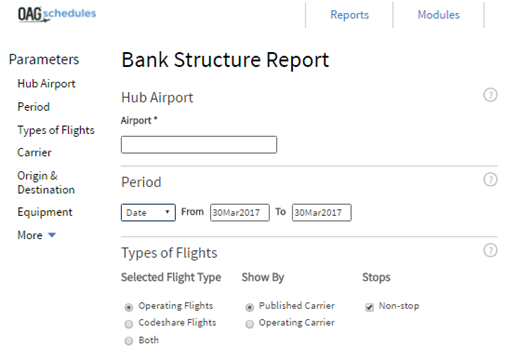
Task: Select Published Carrier under Show By
Action: click(249, 307)
